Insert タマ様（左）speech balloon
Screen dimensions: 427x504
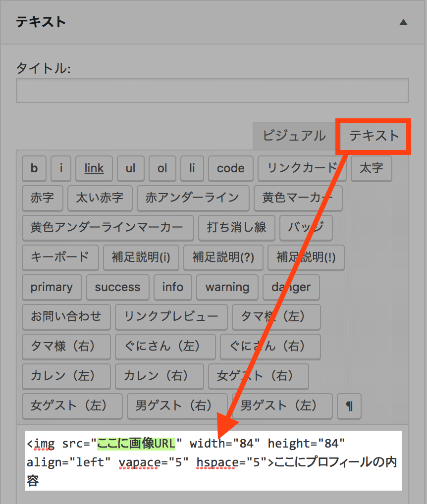(x=276, y=316)
